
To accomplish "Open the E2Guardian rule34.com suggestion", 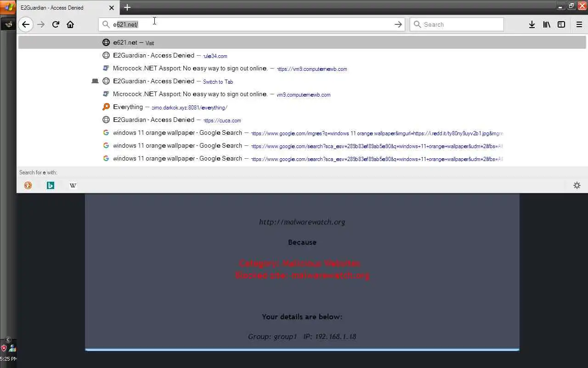I will coord(302,55).
